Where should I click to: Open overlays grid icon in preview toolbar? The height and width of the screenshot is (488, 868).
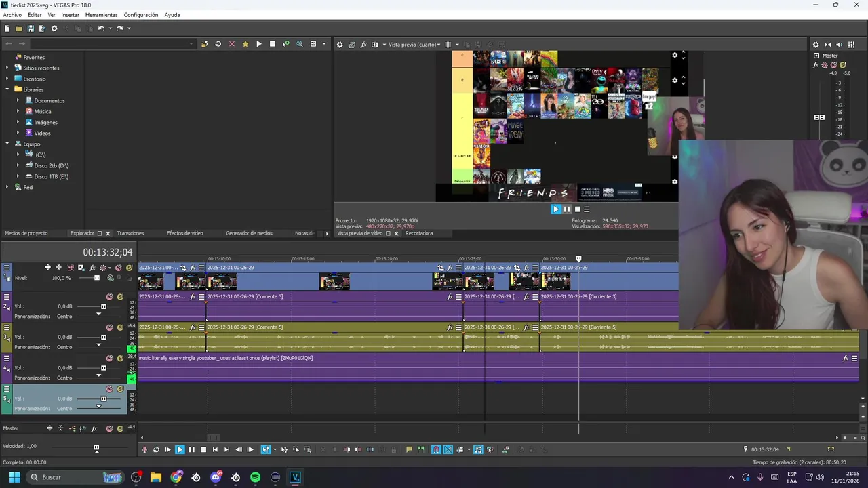point(448,45)
